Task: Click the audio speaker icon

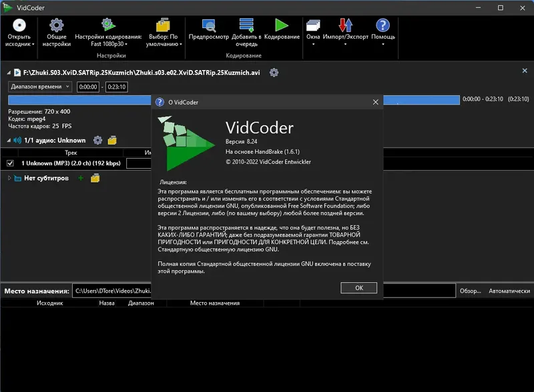Action: [x=17, y=140]
